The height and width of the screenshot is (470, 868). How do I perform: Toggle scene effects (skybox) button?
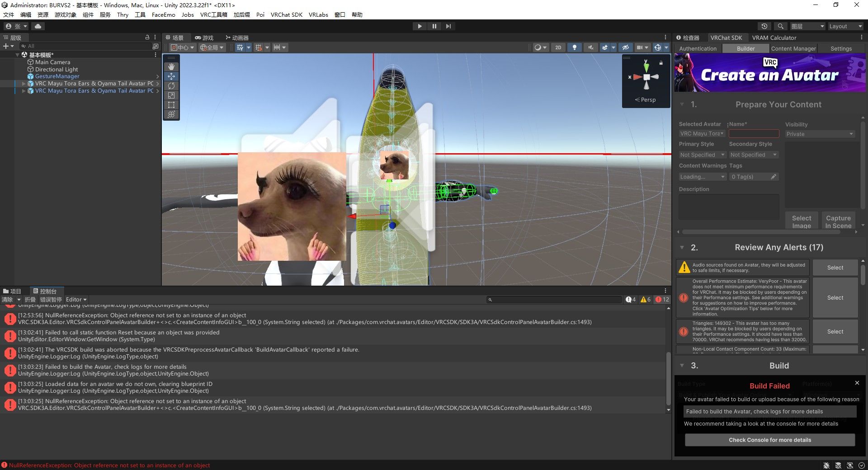pyautogui.click(x=604, y=47)
